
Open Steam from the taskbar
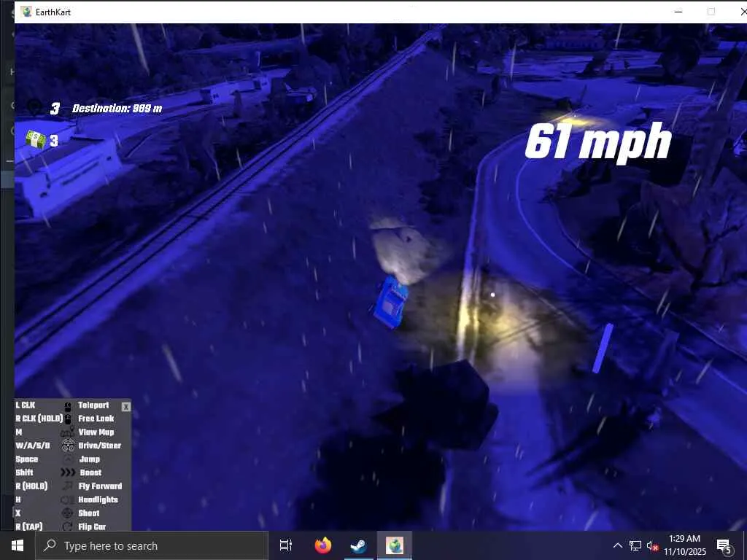tap(359, 545)
